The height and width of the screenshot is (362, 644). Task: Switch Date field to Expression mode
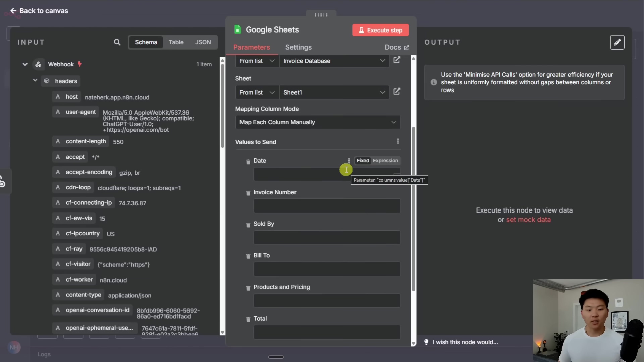(x=385, y=161)
